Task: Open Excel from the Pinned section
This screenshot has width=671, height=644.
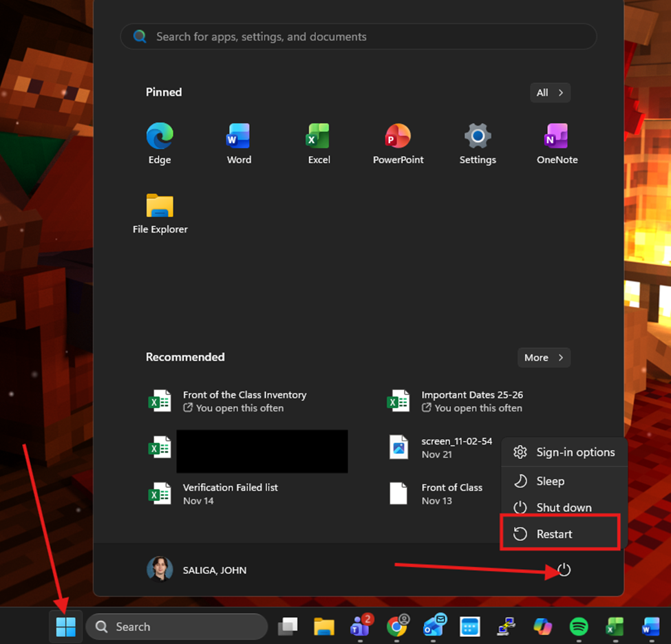Action: coord(319,144)
